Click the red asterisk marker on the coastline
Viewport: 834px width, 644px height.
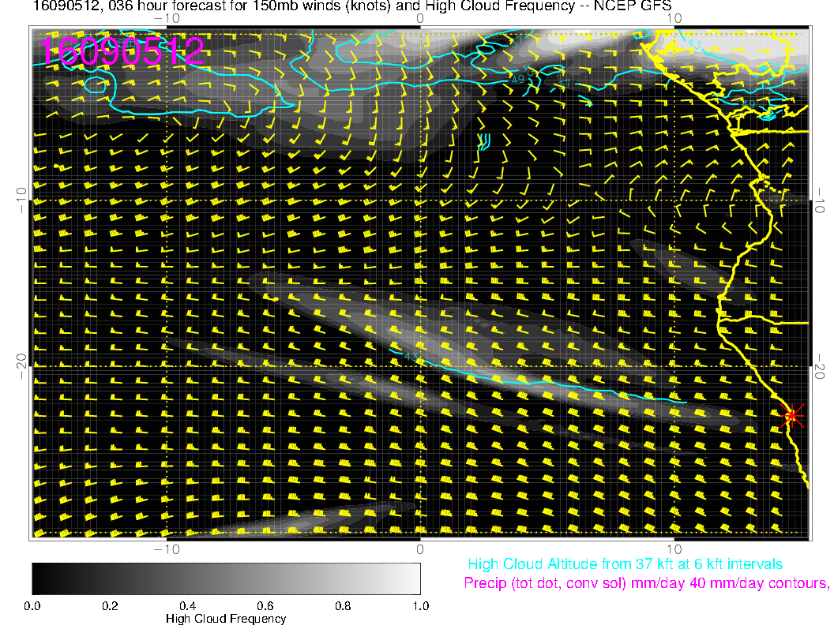click(x=792, y=415)
